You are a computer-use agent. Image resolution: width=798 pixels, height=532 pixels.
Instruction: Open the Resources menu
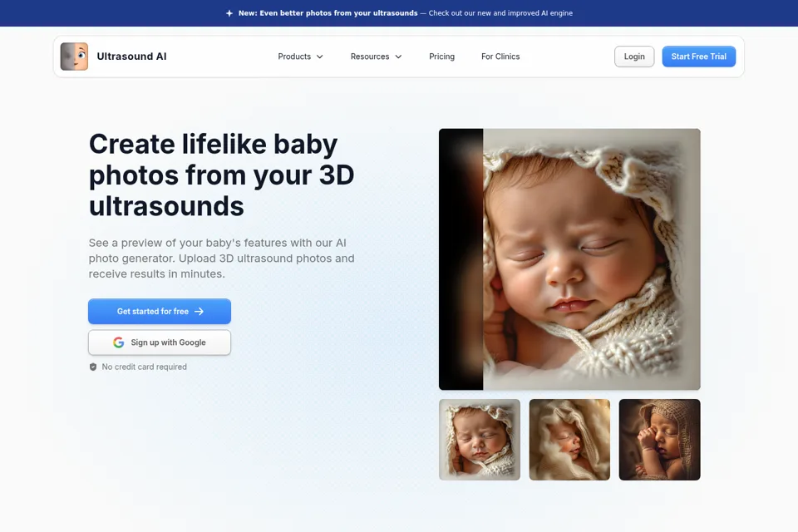(x=376, y=57)
